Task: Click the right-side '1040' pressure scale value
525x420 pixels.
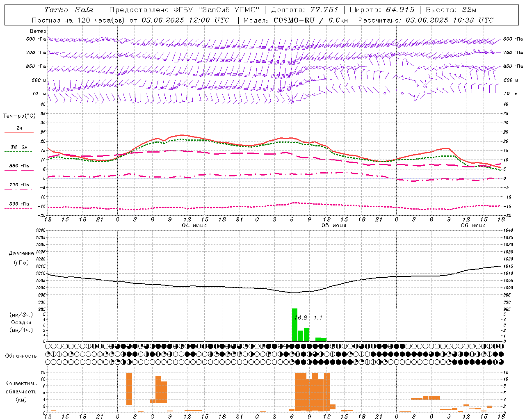Action: point(508,230)
